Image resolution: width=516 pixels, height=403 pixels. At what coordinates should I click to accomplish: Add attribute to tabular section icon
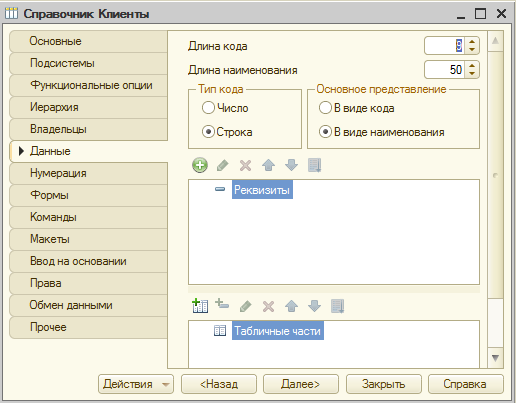(222, 304)
